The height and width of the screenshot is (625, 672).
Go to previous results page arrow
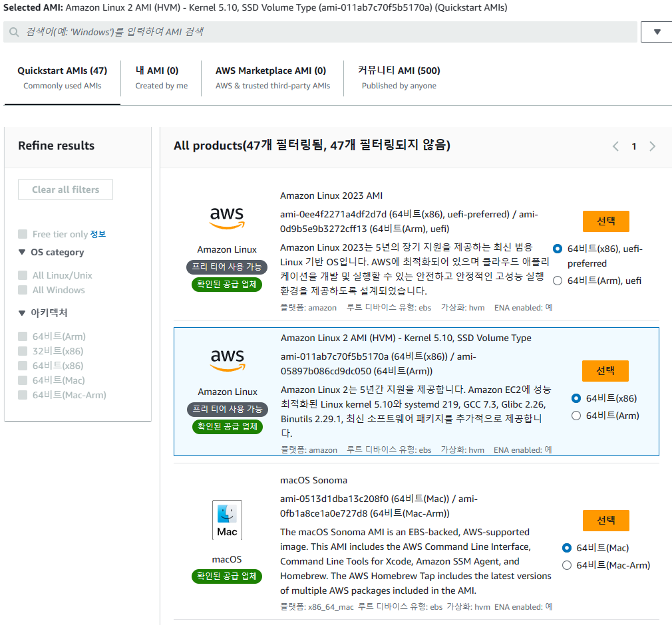[615, 146]
